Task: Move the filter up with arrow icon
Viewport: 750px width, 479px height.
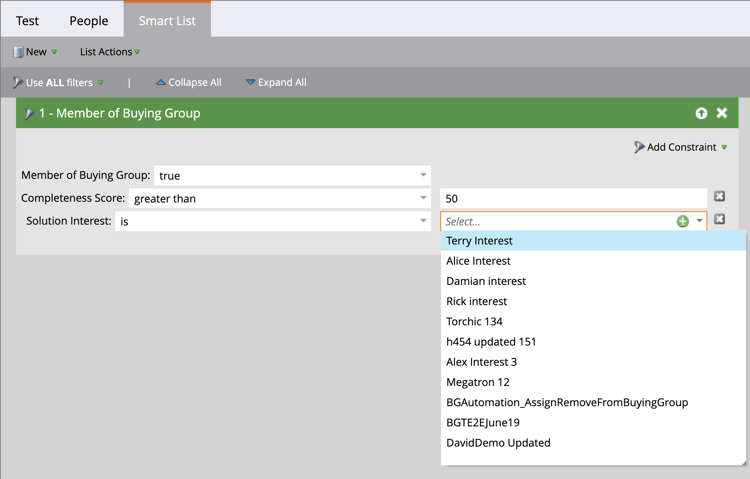Action: (x=701, y=113)
